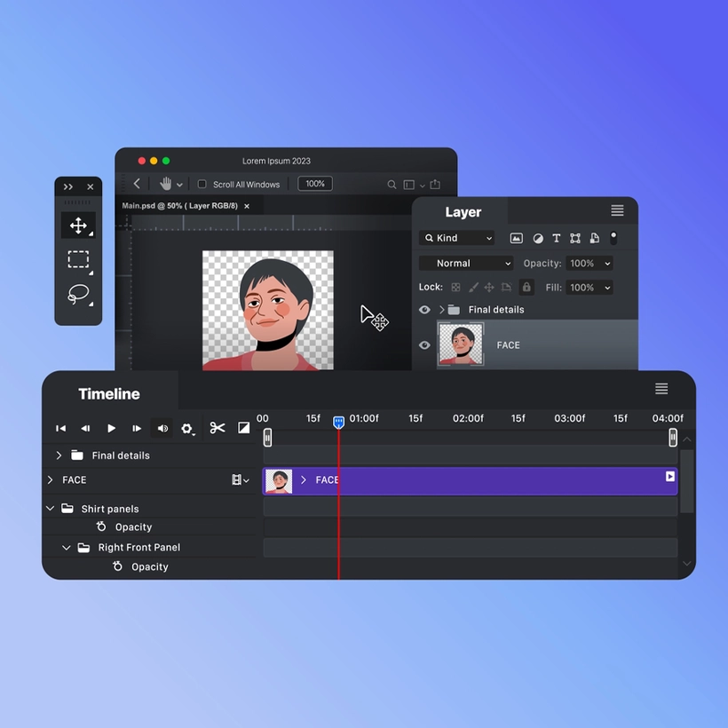The height and width of the screenshot is (728, 728).
Task: Select the Move tool
Action: tap(78, 226)
